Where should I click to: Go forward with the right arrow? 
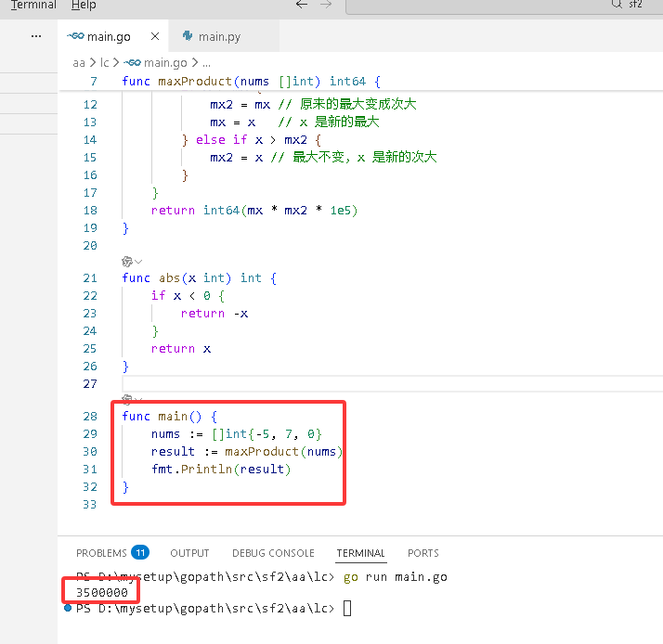(x=326, y=5)
